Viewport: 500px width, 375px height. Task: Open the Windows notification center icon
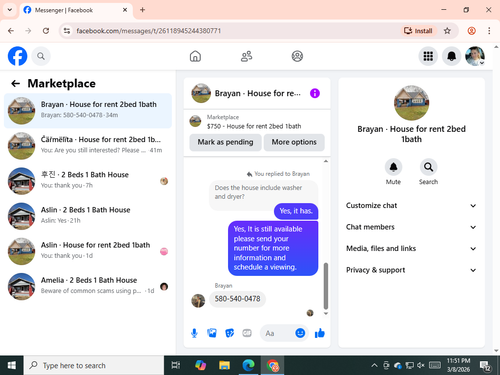point(485,366)
